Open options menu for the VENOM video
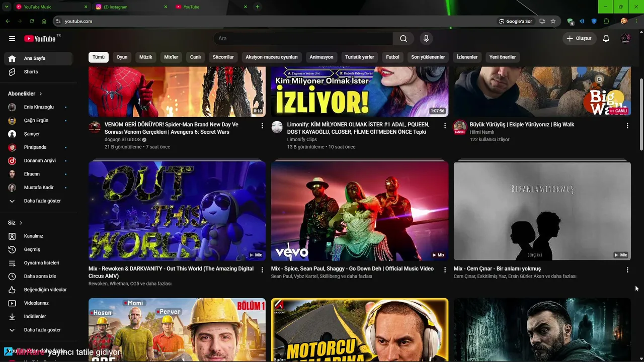The height and width of the screenshot is (362, 644). pyautogui.click(x=262, y=126)
